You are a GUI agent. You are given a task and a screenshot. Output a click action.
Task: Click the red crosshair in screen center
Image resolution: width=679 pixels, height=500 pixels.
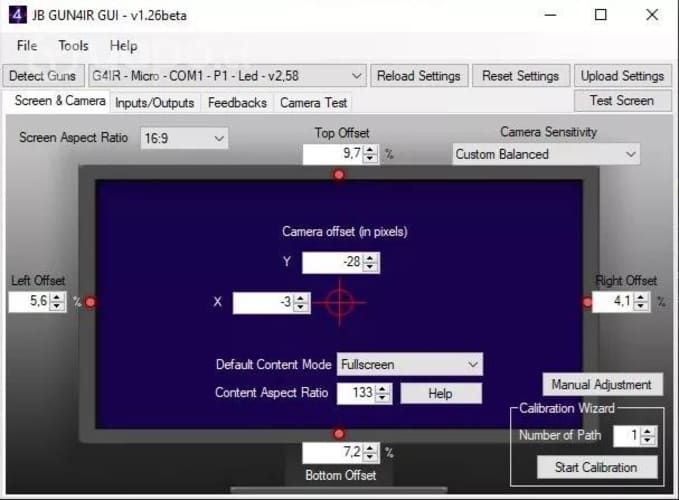(340, 302)
